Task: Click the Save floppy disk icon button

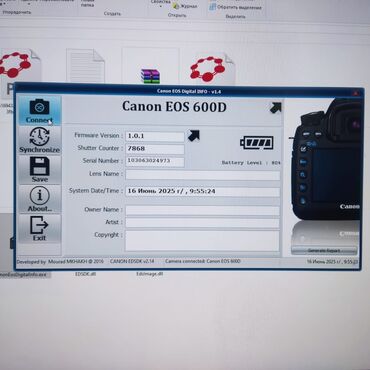Action: click(39, 170)
